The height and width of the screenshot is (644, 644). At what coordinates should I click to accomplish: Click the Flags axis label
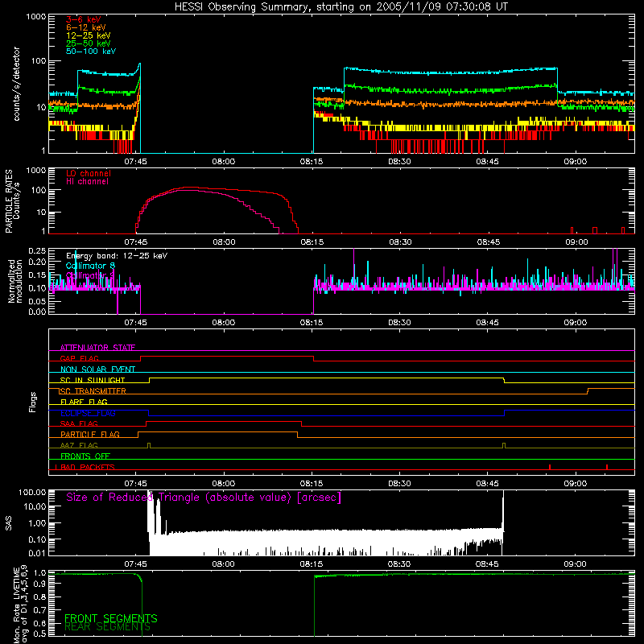point(32,402)
